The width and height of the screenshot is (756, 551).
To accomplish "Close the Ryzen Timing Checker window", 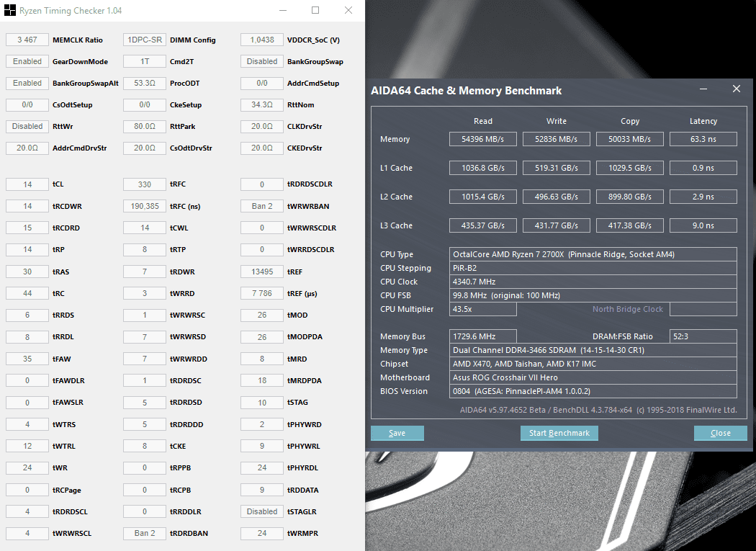I will (348, 10).
